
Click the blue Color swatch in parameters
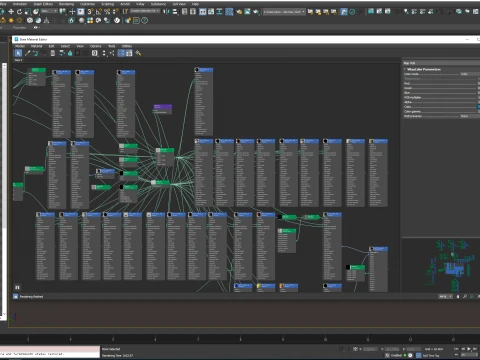pos(478,107)
